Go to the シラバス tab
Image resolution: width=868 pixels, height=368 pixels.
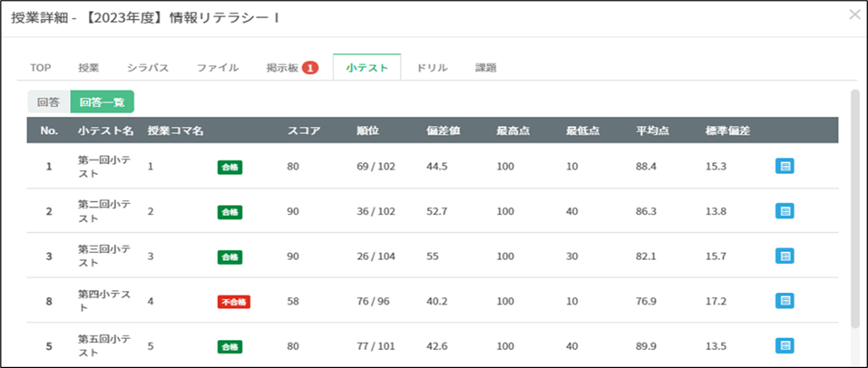pos(147,68)
